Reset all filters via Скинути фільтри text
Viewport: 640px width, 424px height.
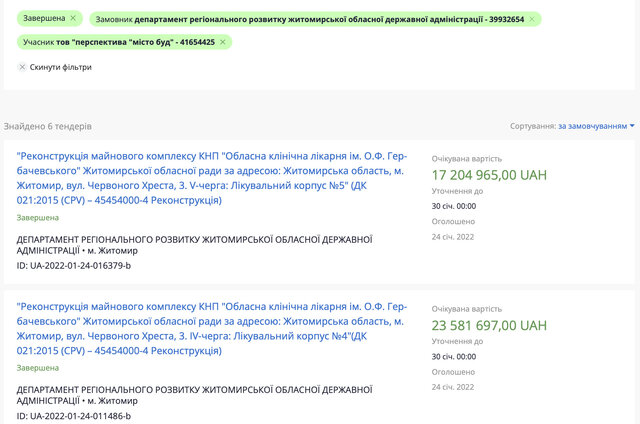[60, 67]
